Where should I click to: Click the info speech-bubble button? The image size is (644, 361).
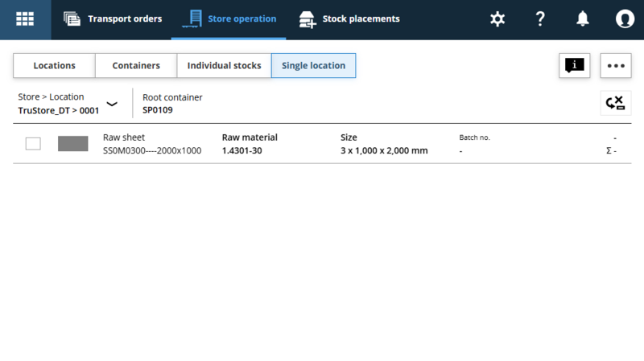click(x=574, y=66)
